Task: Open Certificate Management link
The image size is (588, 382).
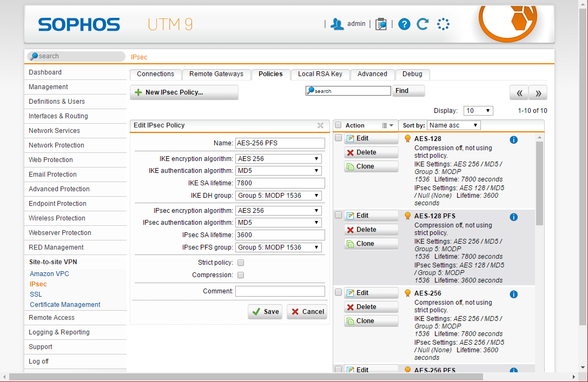Action: click(x=65, y=305)
